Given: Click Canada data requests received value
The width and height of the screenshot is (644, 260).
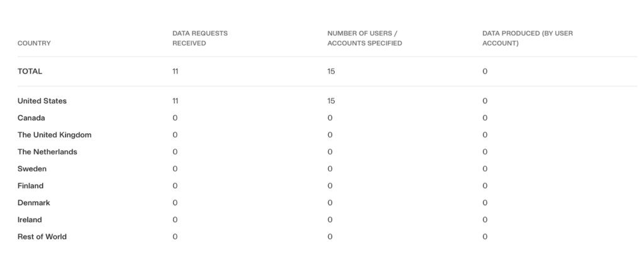Looking at the screenshot, I should 175,118.
